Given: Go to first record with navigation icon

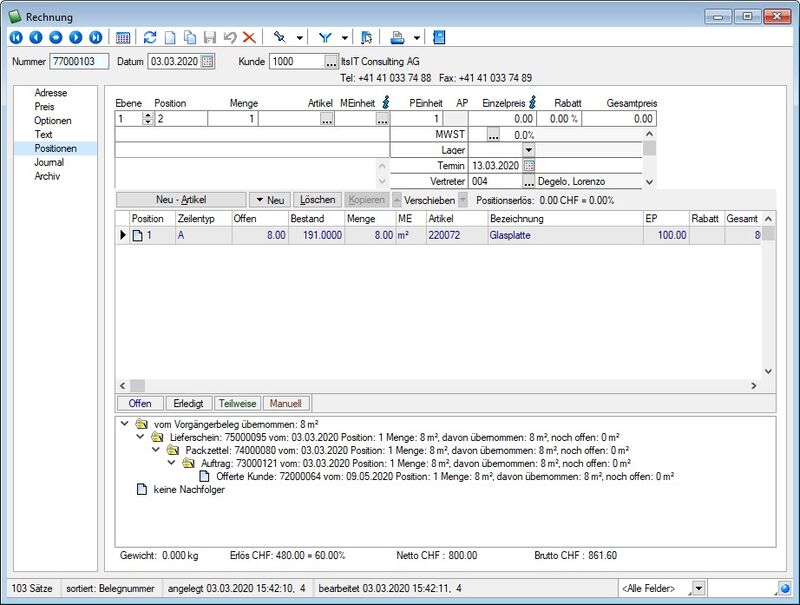Looking at the screenshot, I should pos(16,37).
